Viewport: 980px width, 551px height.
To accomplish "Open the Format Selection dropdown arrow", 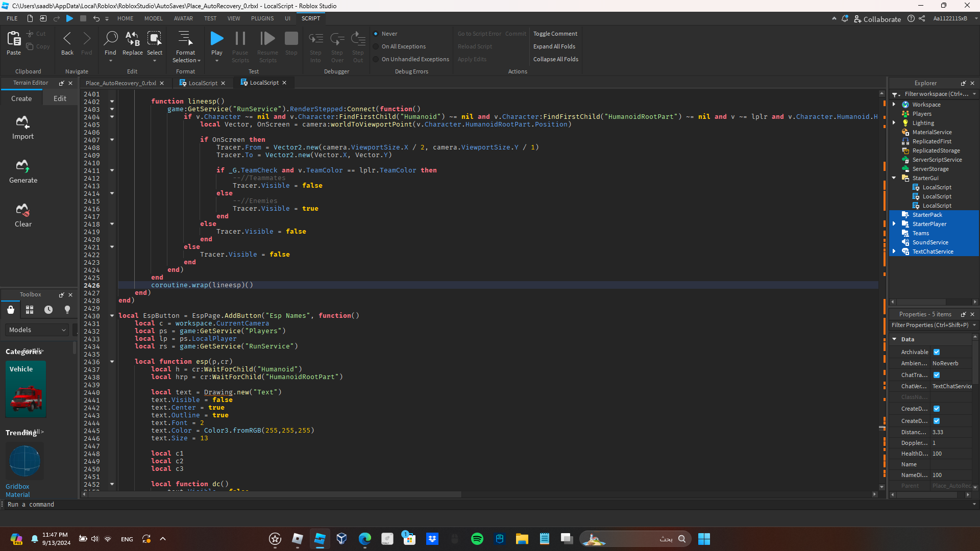I will (x=199, y=61).
